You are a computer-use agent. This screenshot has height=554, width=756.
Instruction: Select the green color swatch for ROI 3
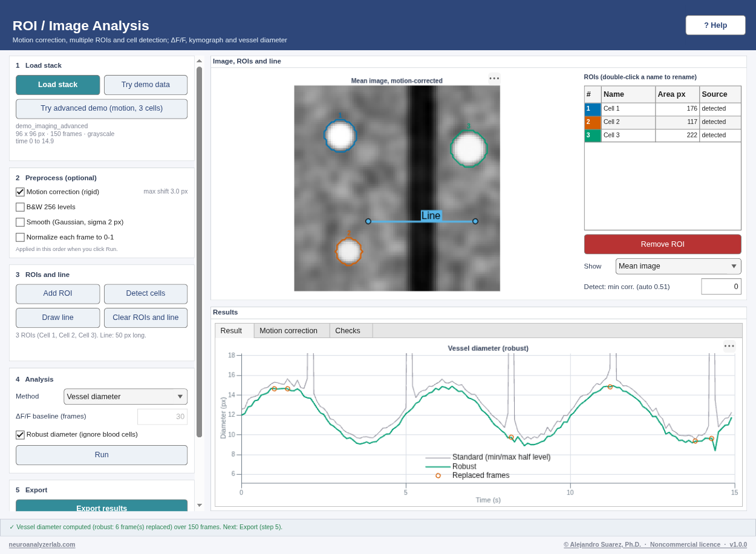[593, 135]
